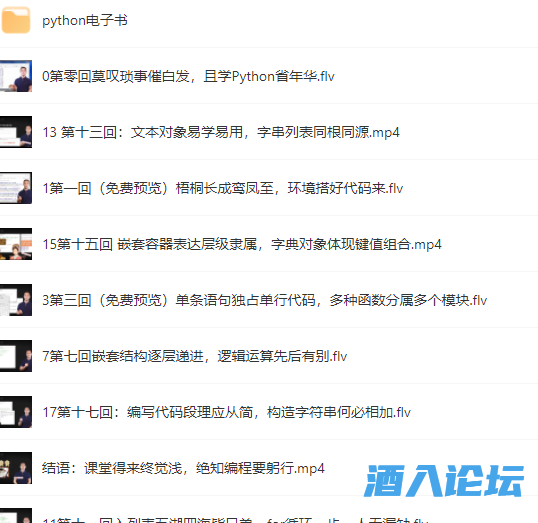Open thumbnail of 15第十五回 video
This screenshot has width=538, height=523.
click(16, 244)
